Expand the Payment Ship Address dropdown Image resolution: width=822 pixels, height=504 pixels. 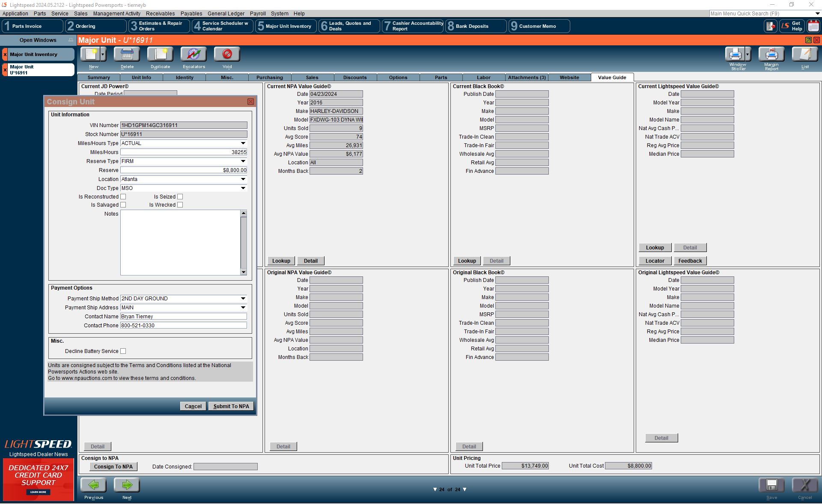tap(243, 308)
